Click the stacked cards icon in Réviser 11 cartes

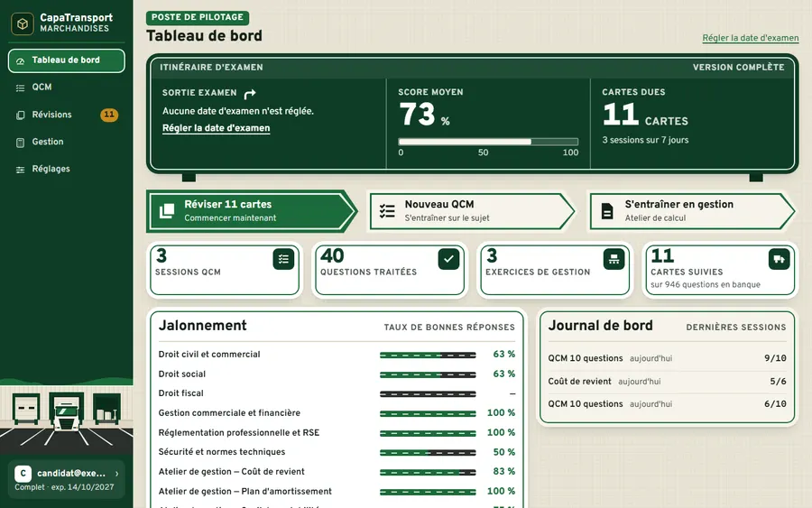tap(167, 211)
